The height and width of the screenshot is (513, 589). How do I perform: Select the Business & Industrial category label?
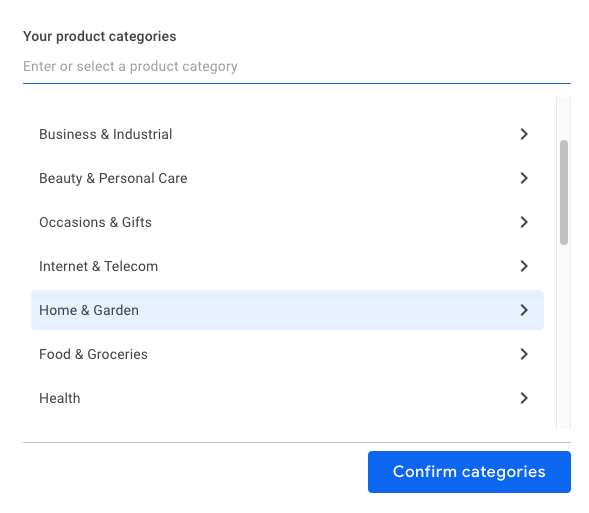(x=106, y=134)
